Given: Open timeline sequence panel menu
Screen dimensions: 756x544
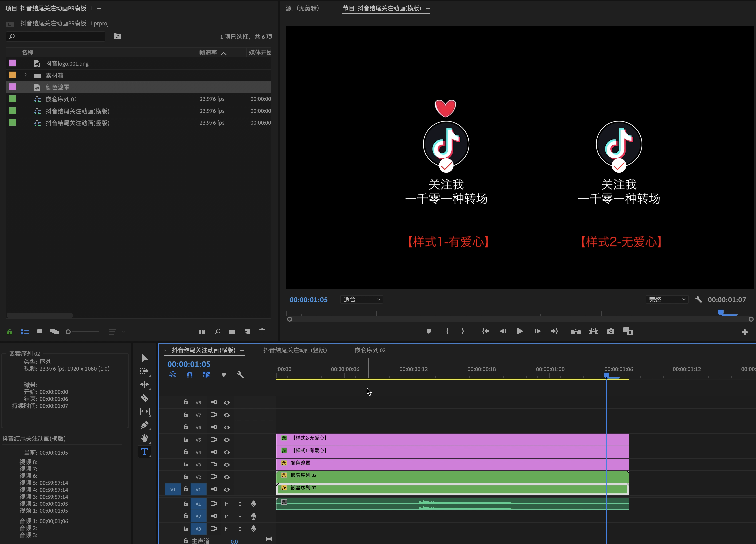Looking at the screenshot, I should pos(242,350).
